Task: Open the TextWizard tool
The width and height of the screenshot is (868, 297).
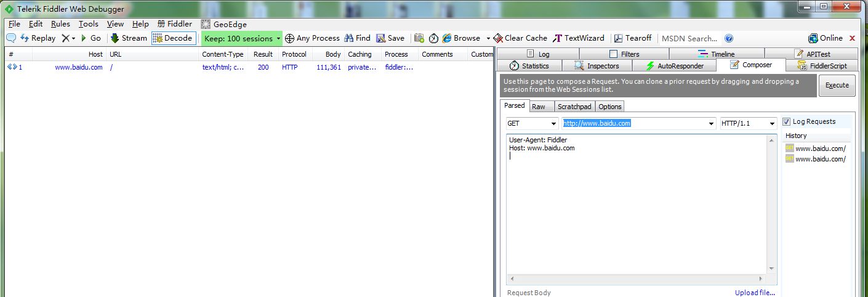Action: click(x=579, y=38)
